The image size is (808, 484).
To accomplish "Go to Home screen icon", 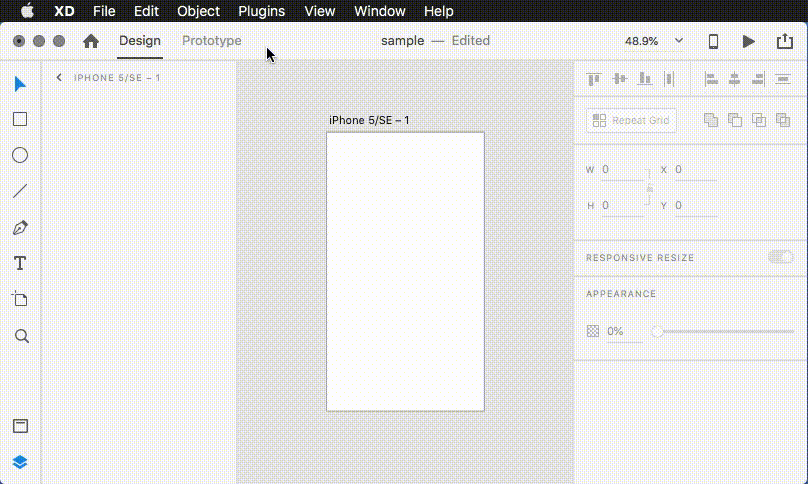I will (91, 41).
